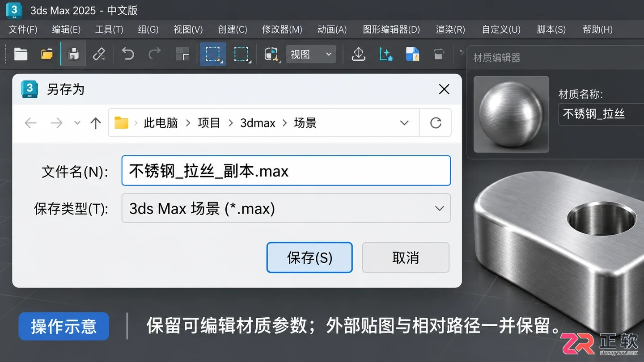This screenshot has width=644, height=362.
Task: Open recent locations chevron dropdown
Action: coord(77,123)
